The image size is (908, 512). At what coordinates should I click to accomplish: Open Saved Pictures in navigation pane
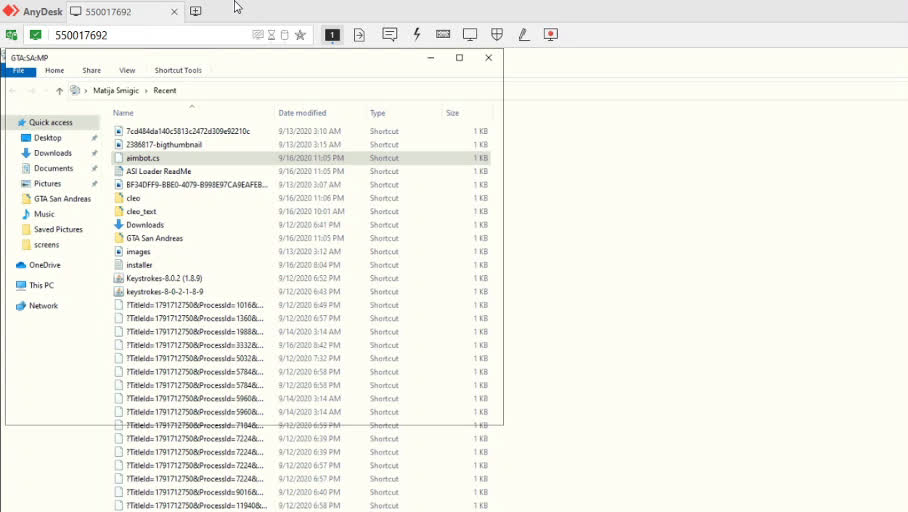coord(58,229)
